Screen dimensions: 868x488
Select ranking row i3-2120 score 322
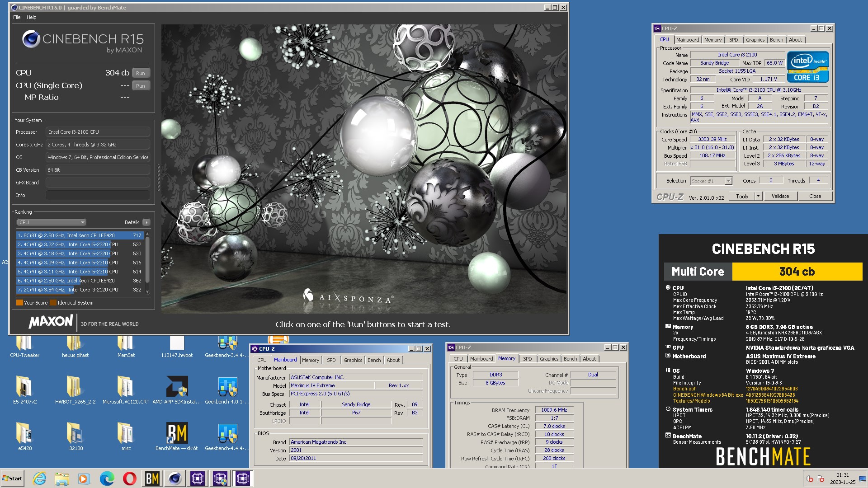point(80,290)
